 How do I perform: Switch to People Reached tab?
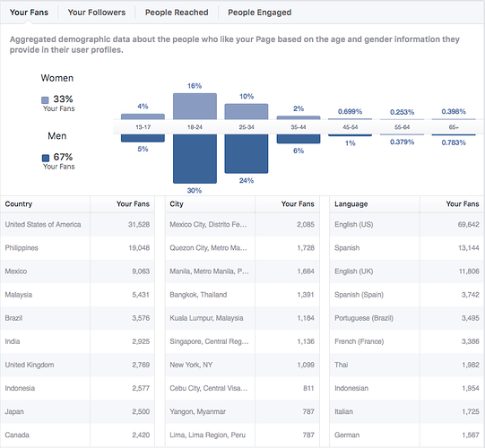(177, 13)
